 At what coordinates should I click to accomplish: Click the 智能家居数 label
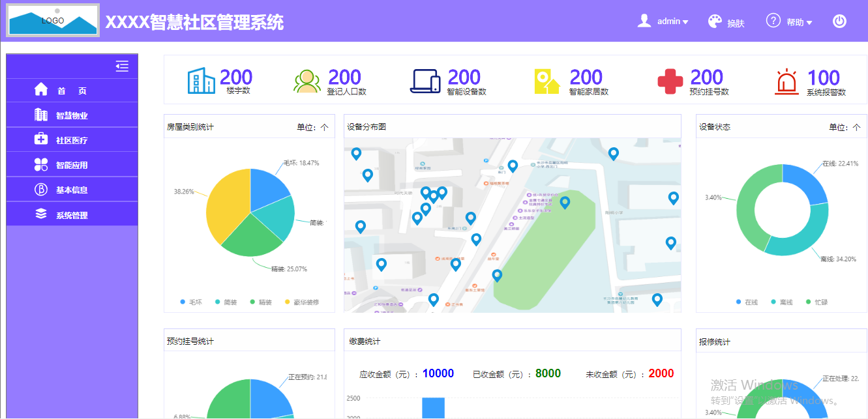589,92
